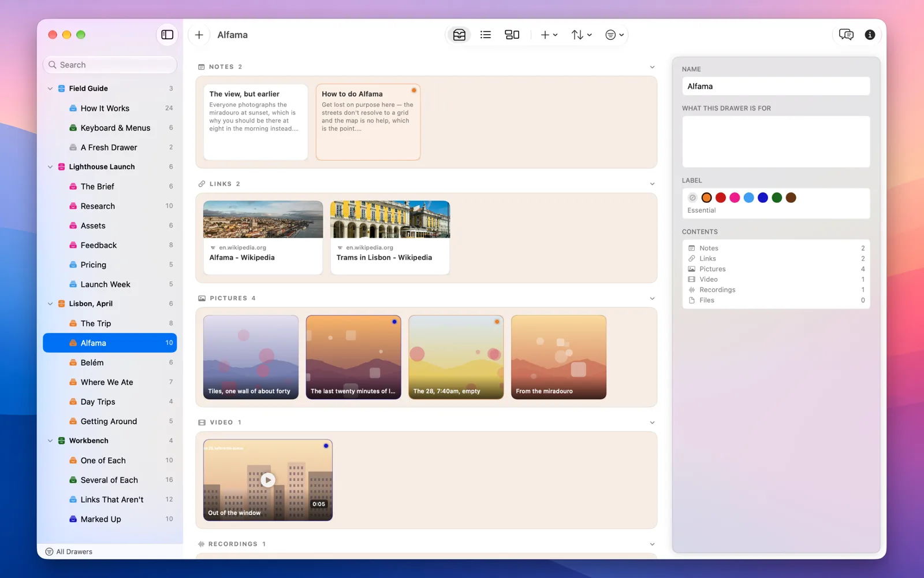Open the Research drawer

(110, 206)
